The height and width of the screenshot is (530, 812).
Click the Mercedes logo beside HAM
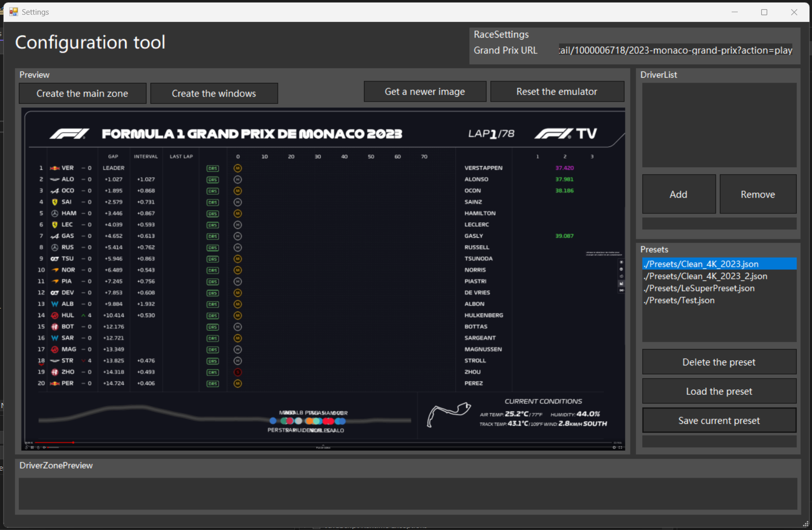[55, 213]
